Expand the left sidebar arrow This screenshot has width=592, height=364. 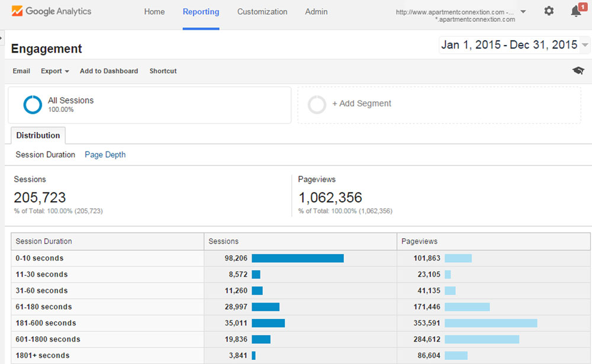2,38
